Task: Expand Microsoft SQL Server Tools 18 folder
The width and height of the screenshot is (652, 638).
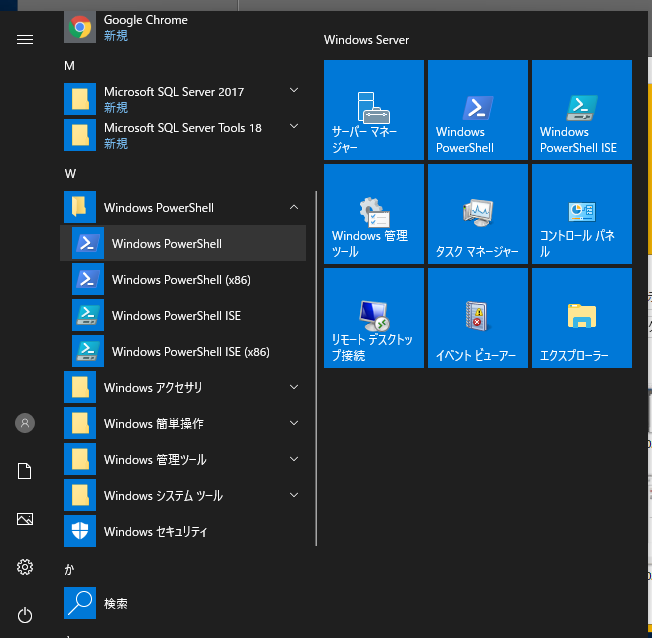Action: [x=183, y=135]
